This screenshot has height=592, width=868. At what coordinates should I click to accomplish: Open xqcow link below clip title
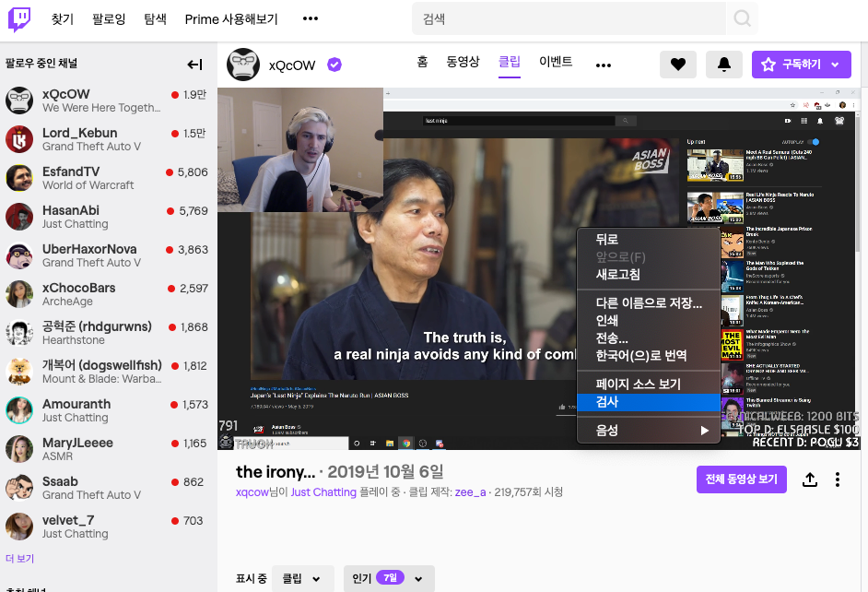[252, 492]
